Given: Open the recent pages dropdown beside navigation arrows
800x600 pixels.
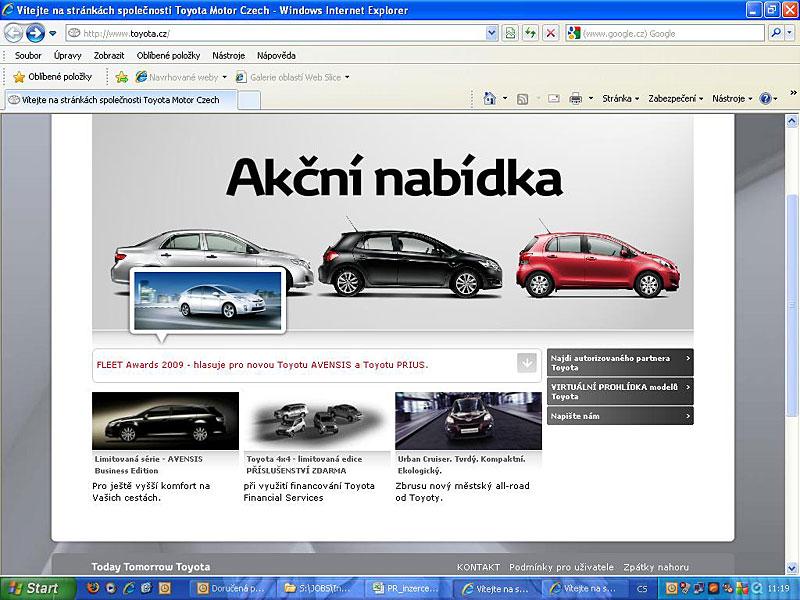Looking at the screenshot, I should 53,34.
